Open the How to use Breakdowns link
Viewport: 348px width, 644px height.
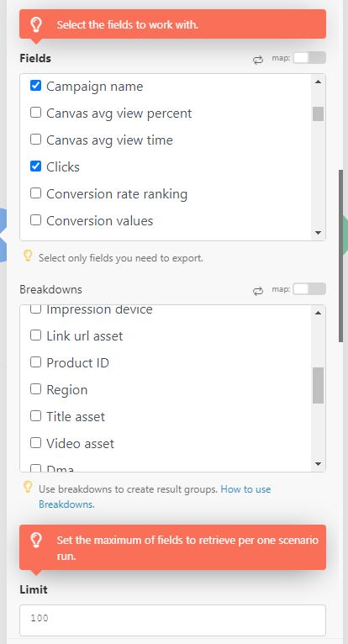tap(155, 497)
